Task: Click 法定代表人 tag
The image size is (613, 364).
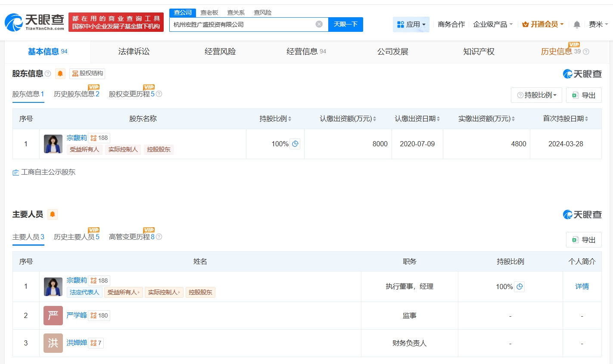Action: pos(84,293)
